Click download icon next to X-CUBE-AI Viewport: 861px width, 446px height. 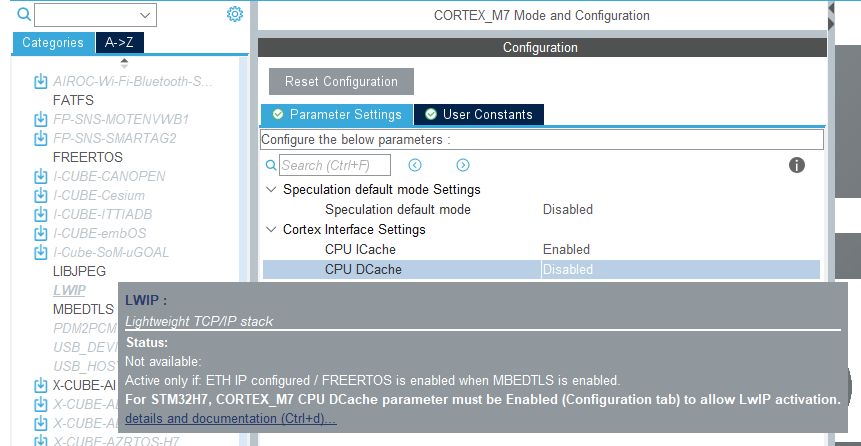click(40, 385)
